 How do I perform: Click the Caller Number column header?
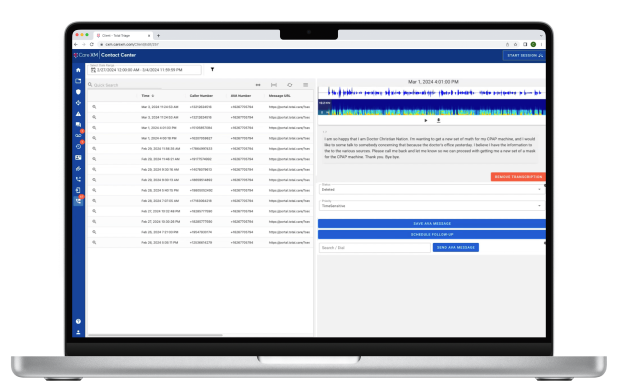(x=201, y=96)
